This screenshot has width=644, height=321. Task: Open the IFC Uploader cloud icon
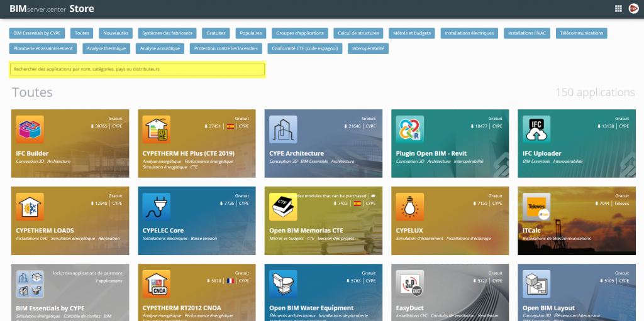point(536,129)
